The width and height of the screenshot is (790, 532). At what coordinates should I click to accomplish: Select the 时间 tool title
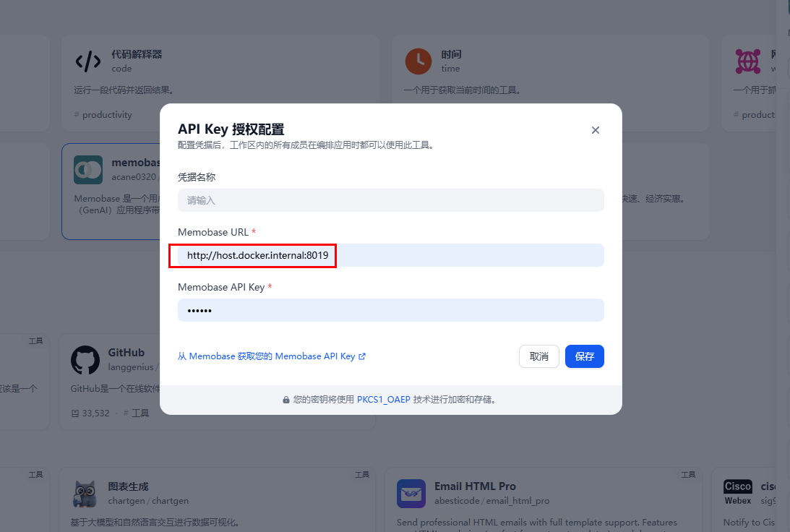pyautogui.click(x=451, y=54)
